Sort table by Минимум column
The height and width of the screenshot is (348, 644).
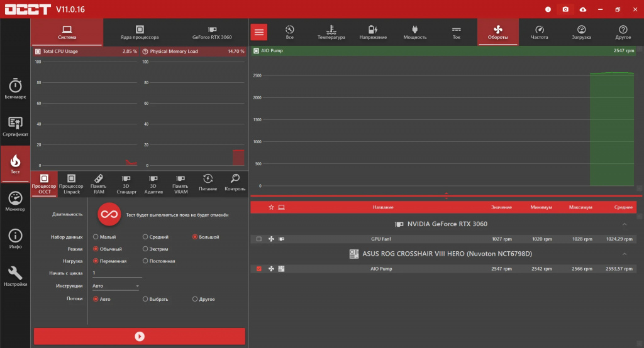coord(541,207)
